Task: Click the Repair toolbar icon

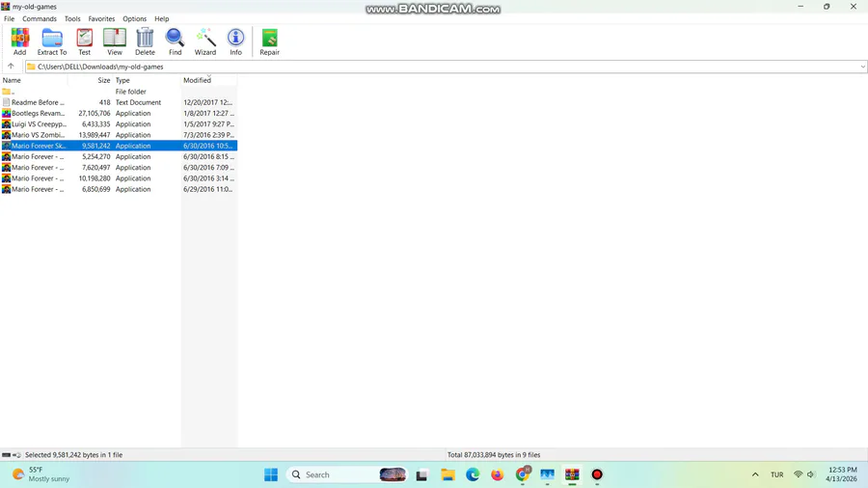Action: 270,42
